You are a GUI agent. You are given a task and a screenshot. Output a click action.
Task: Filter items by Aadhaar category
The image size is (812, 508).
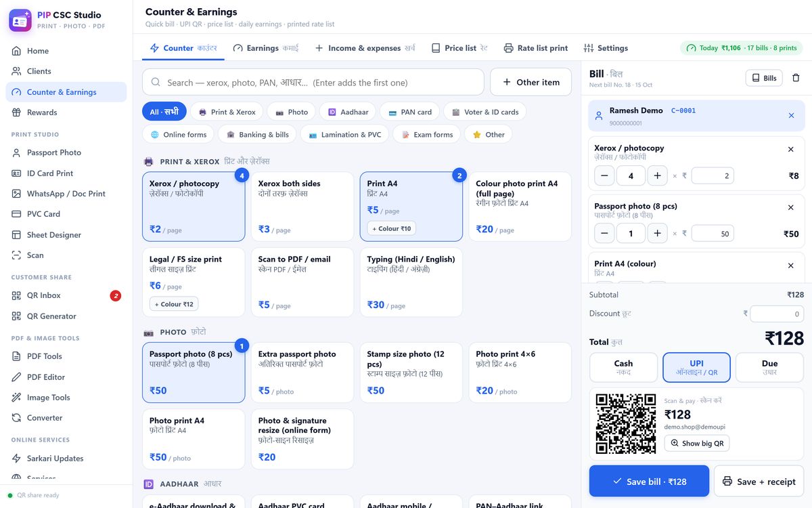tap(348, 112)
